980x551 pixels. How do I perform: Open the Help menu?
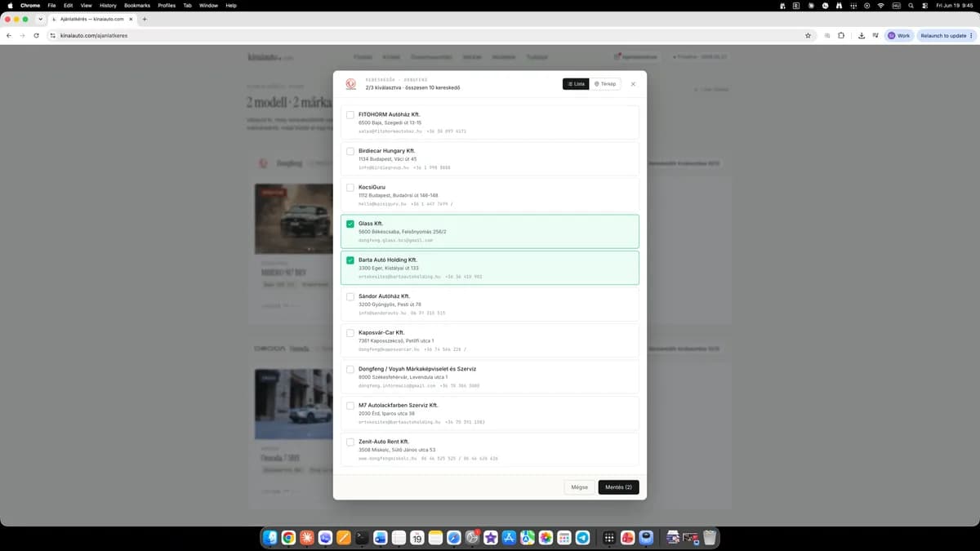pyautogui.click(x=231, y=5)
